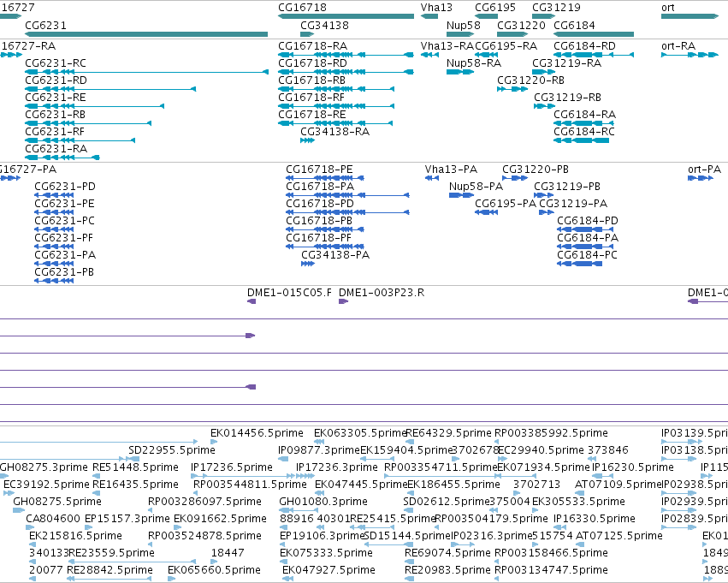Screen dimensions: 728x583
Task: Select EST RE20983.5prime
Action: click(409, 579)
